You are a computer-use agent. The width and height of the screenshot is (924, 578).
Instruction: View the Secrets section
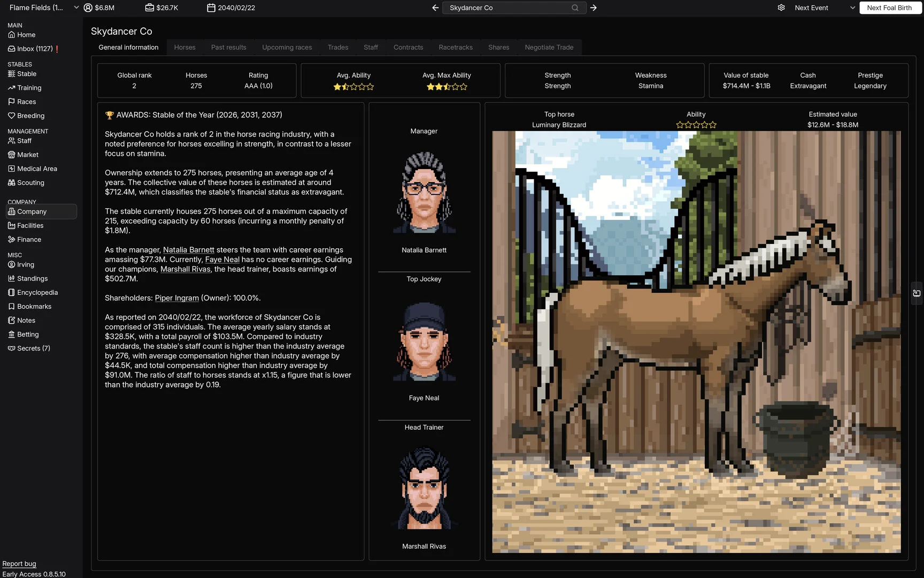33,348
